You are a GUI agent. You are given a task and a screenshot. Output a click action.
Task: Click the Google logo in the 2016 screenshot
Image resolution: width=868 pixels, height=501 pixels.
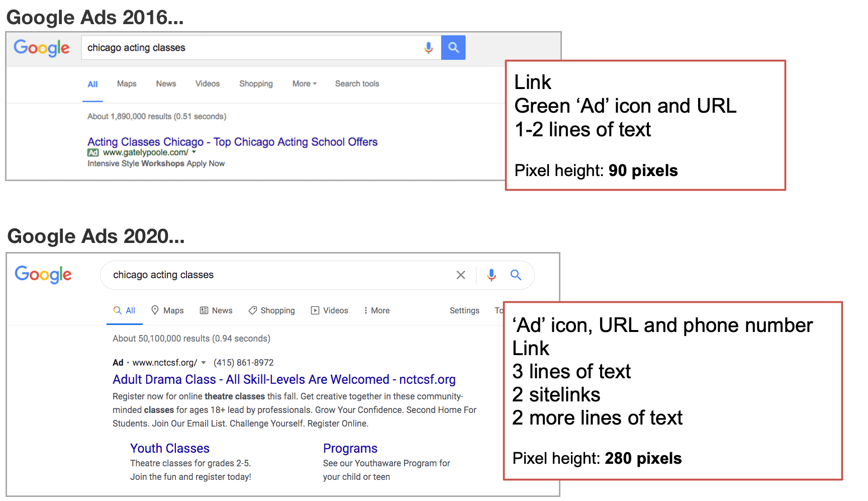42,48
